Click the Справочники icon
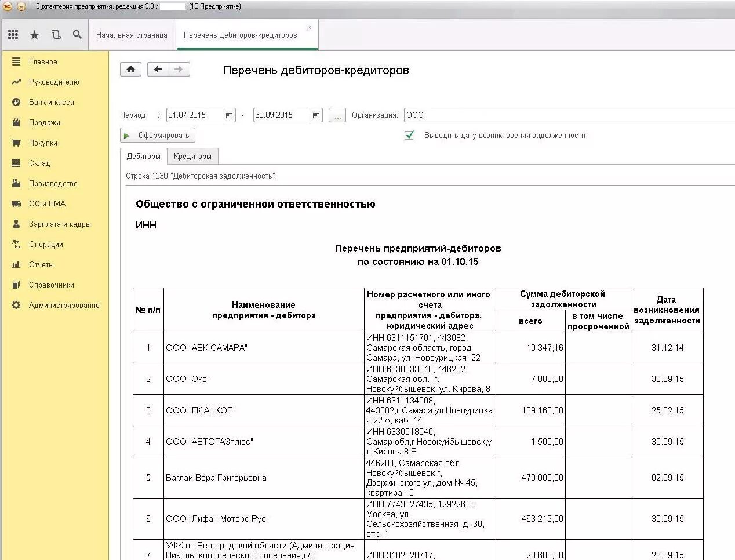 16,285
